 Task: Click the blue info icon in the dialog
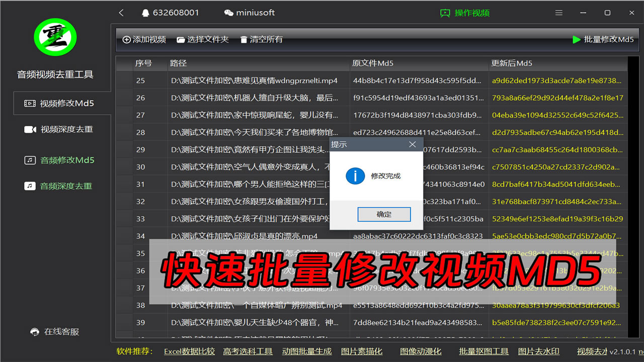pos(355,176)
